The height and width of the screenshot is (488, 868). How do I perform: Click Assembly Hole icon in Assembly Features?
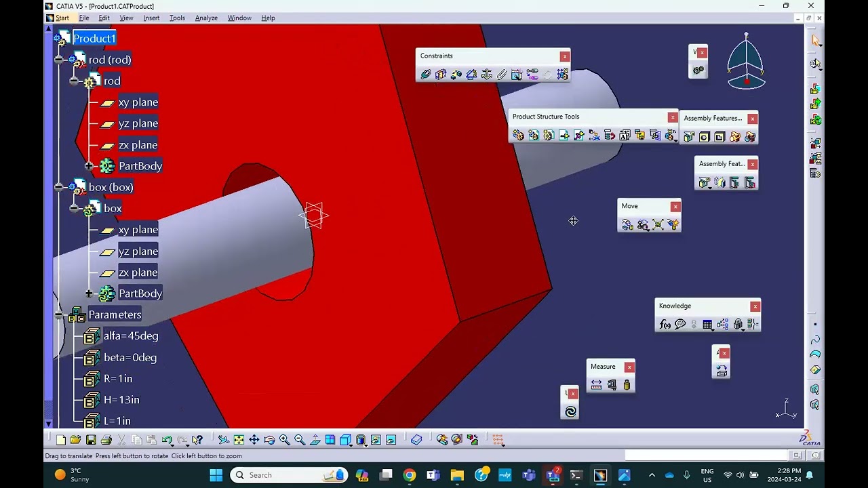(x=705, y=137)
